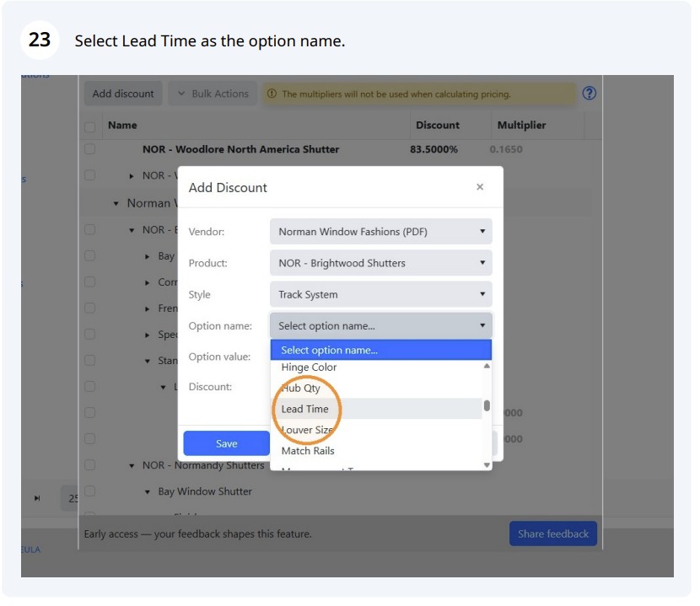Choose Lead Time from option list

click(x=376, y=409)
